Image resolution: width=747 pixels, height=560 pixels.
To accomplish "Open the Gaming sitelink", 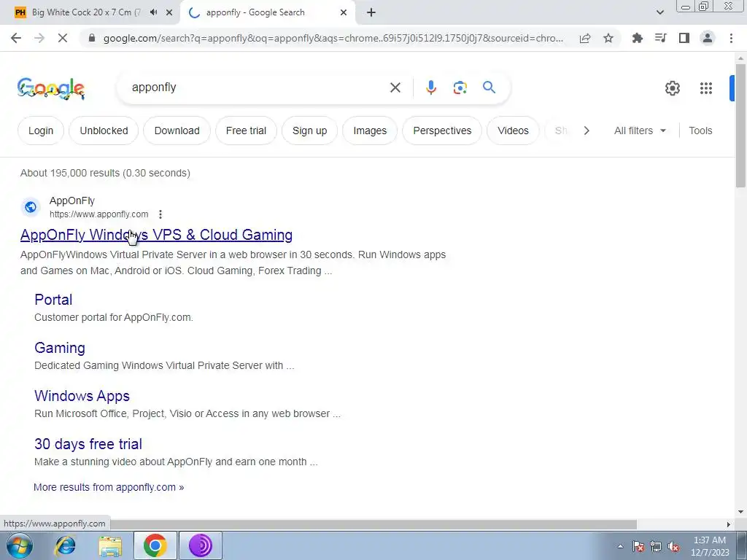I will (60, 348).
